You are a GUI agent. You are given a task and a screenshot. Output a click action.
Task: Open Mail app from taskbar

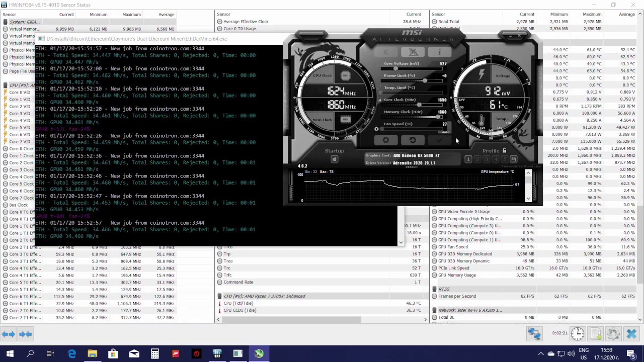pyautogui.click(x=134, y=354)
